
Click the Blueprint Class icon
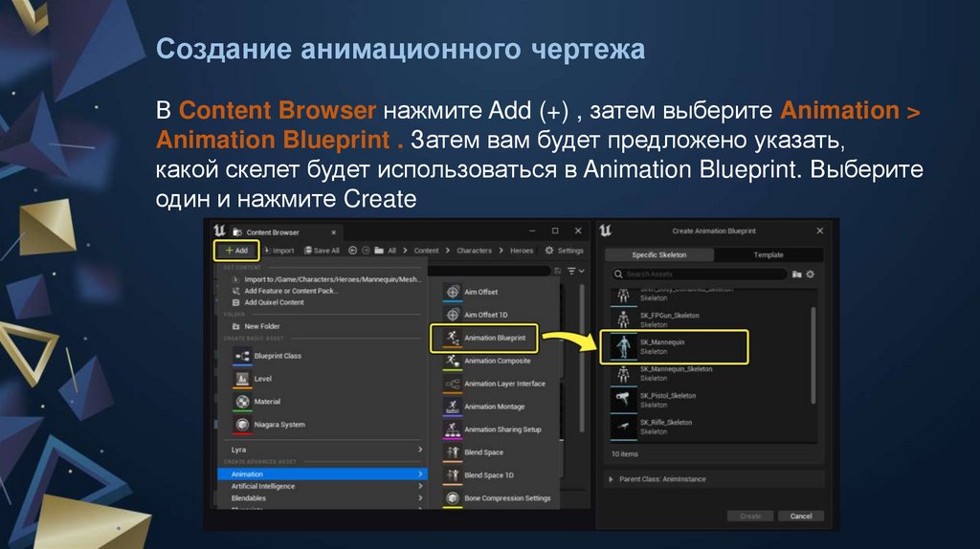242,356
